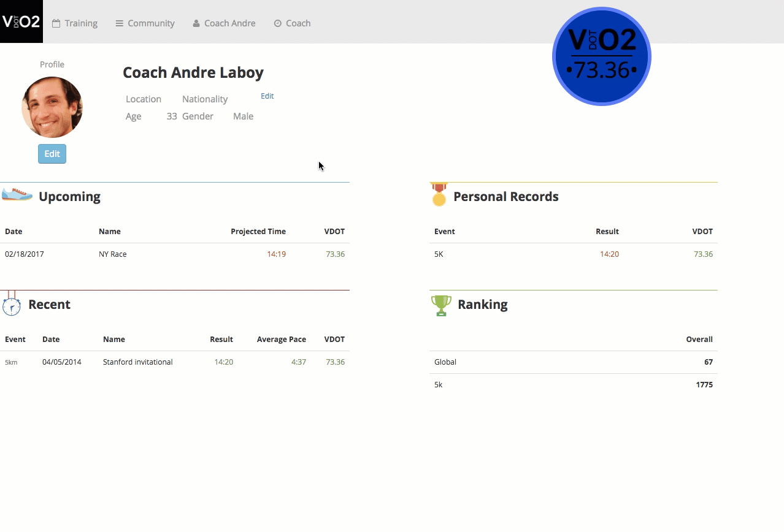Open the Coach menu item
This screenshot has width=784, height=532.
(292, 23)
